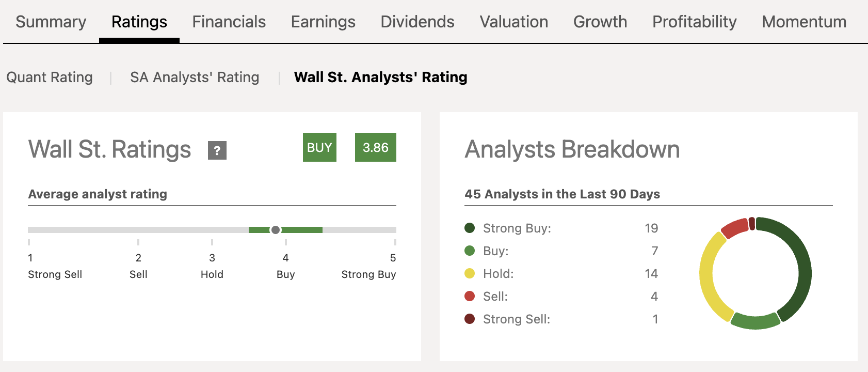This screenshot has height=372, width=868.
Task: Click the green BUY button
Action: pos(319,147)
